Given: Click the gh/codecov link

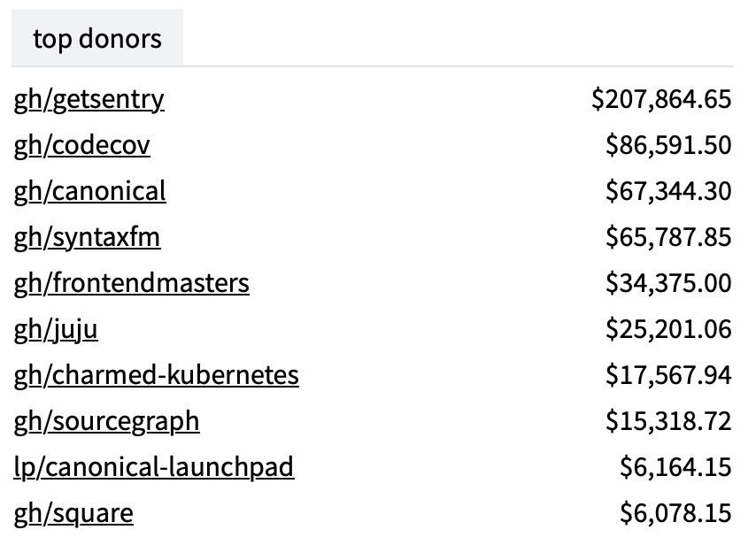Looking at the screenshot, I should (81, 145).
